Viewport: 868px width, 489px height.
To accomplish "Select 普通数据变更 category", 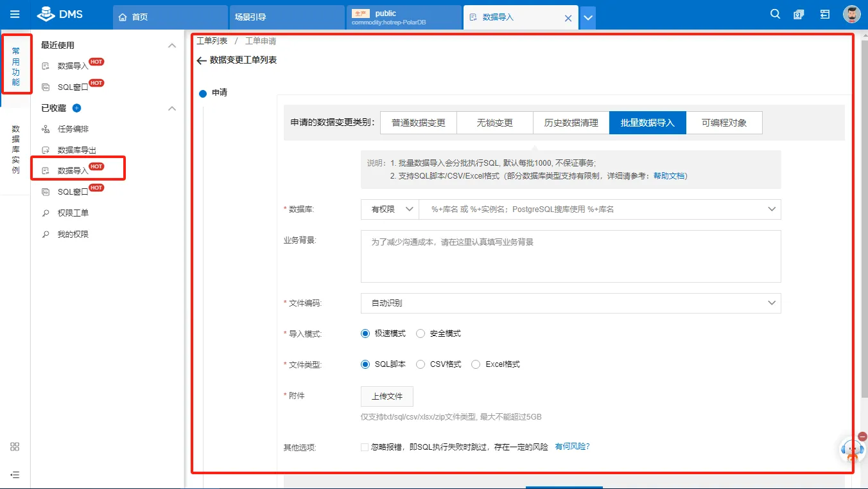I will pos(419,123).
